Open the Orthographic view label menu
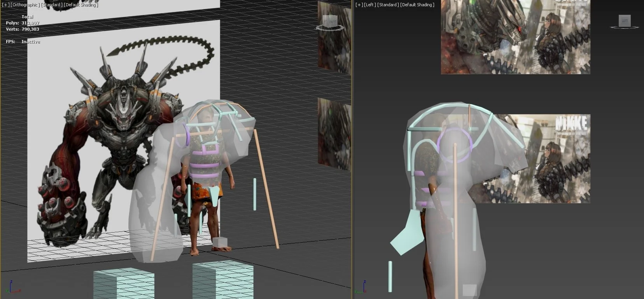This screenshot has width=644, height=299. (x=25, y=5)
